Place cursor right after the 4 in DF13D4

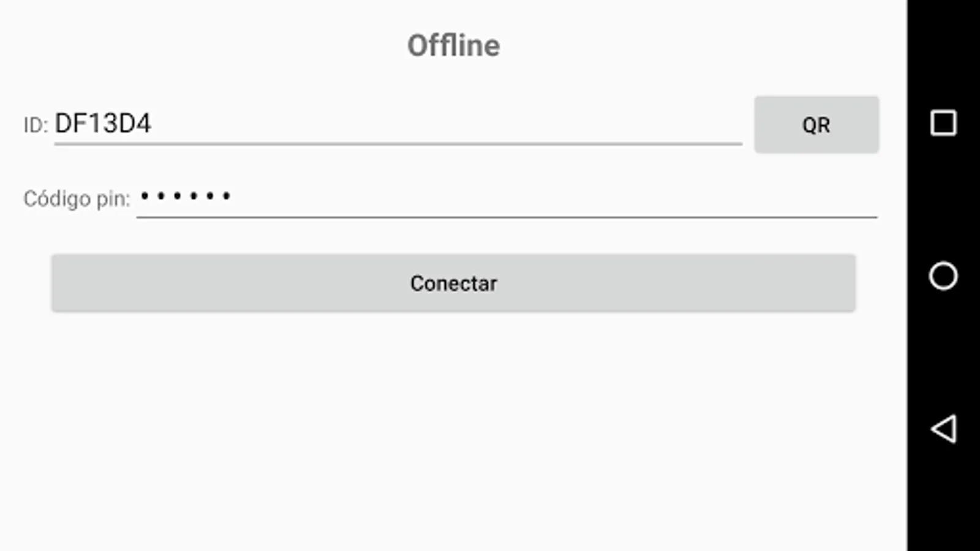point(152,124)
